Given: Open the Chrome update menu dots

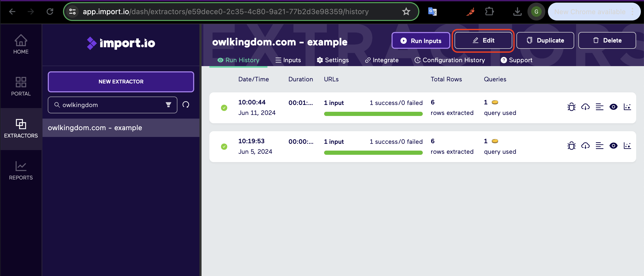Looking at the screenshot, I should click(x=632, y=12).
